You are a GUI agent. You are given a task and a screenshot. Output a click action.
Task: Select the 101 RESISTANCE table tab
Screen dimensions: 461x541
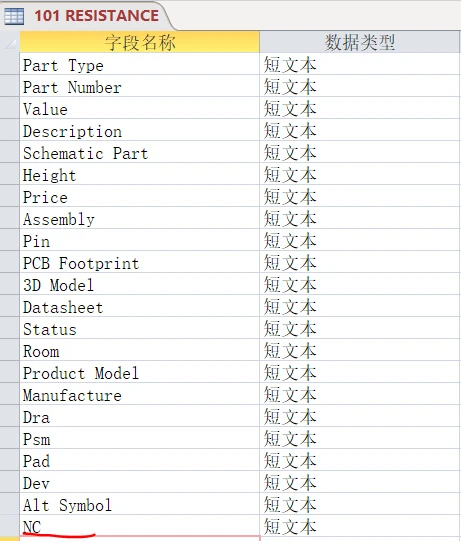(85, 16)
